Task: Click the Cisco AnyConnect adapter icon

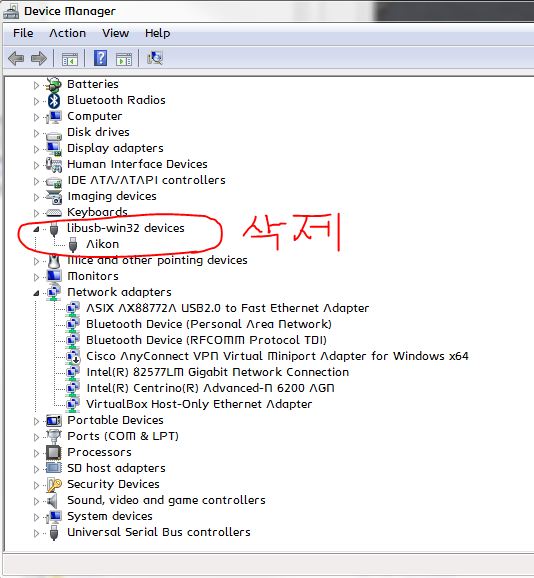Action: pos(73,356)
